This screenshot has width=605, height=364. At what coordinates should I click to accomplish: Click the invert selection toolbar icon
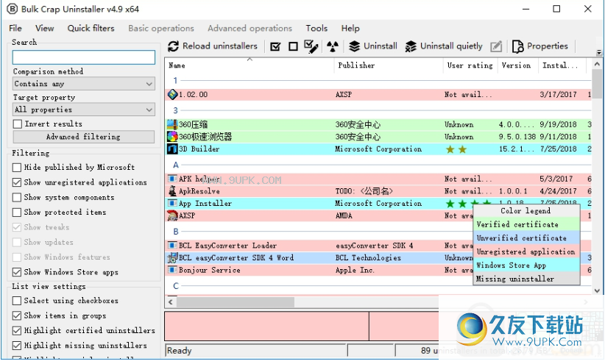coord(311,46)
